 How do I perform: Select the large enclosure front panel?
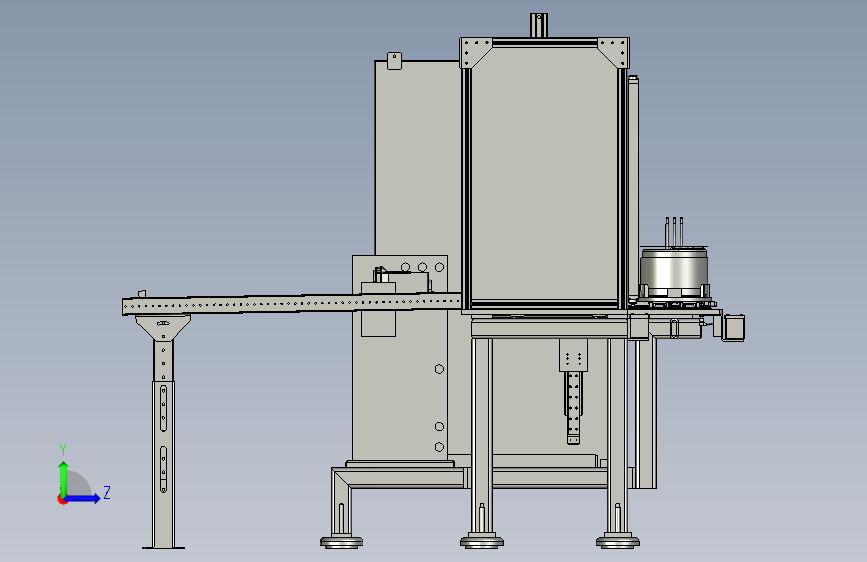pos(545,176)
